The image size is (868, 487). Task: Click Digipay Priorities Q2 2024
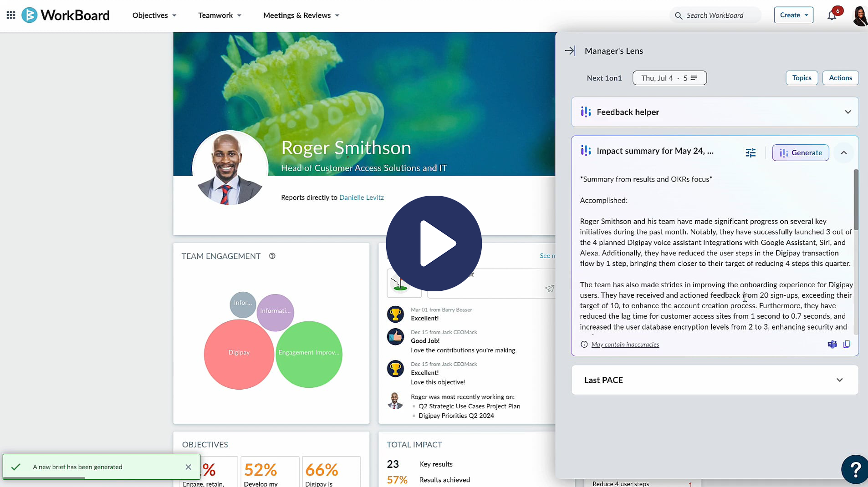456,416
